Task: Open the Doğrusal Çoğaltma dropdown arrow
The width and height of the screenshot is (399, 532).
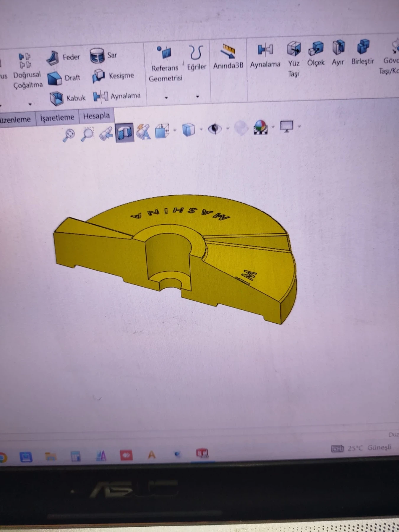Action: [x=30, y=104]
